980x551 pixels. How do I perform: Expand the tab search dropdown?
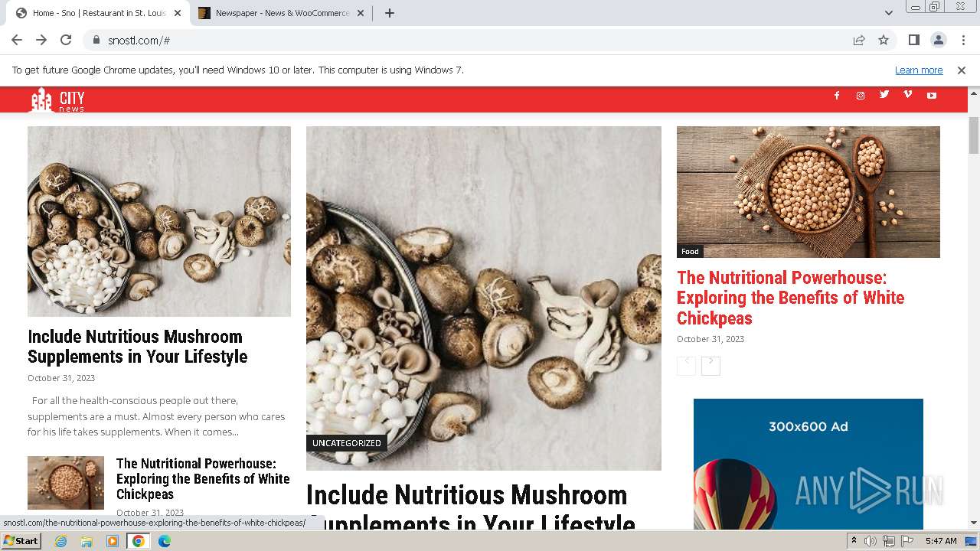(889, 13)
